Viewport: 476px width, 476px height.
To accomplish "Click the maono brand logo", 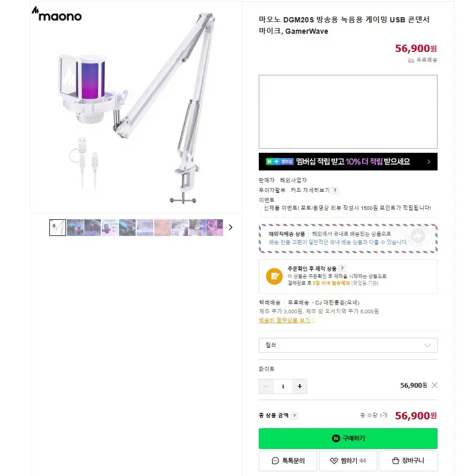I will [57, 14].
